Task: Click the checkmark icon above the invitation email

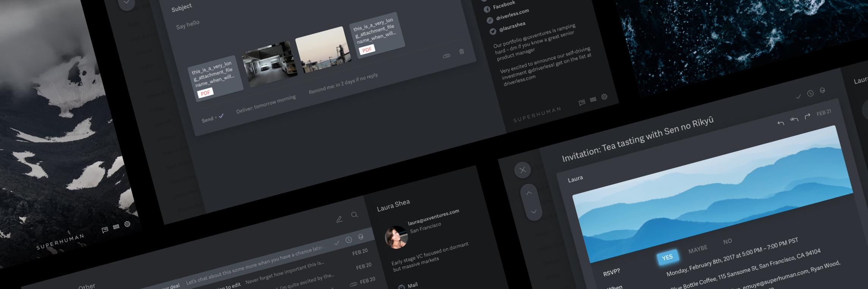Action: click(x=798, y=97)
